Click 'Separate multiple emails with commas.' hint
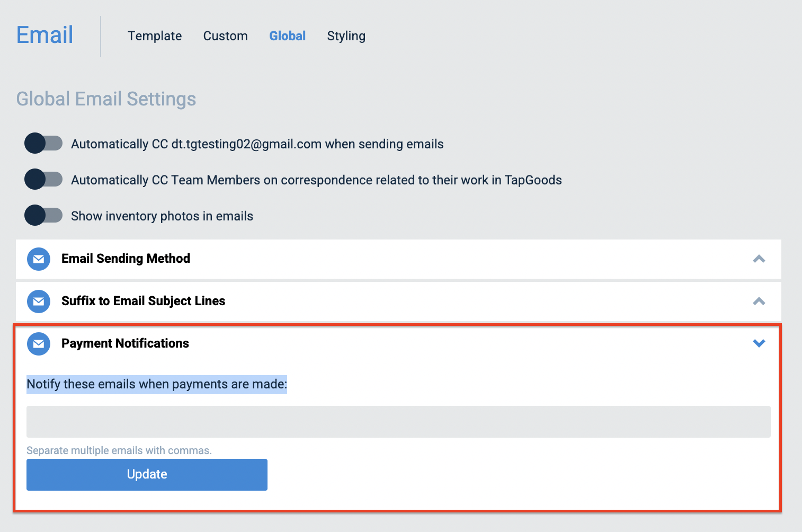This screenshot has height=532, width=802. [119, 450]
